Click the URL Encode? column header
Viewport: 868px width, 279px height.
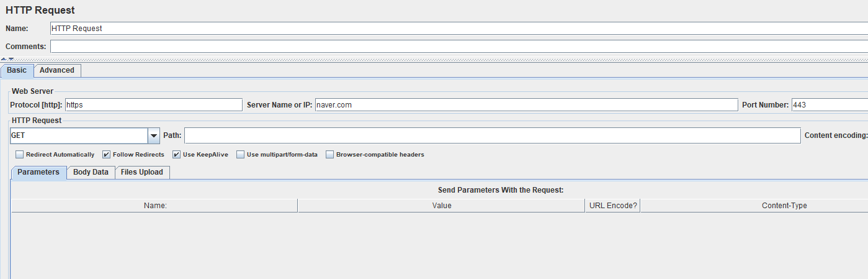pyautogui.click(x=613, y=206)
